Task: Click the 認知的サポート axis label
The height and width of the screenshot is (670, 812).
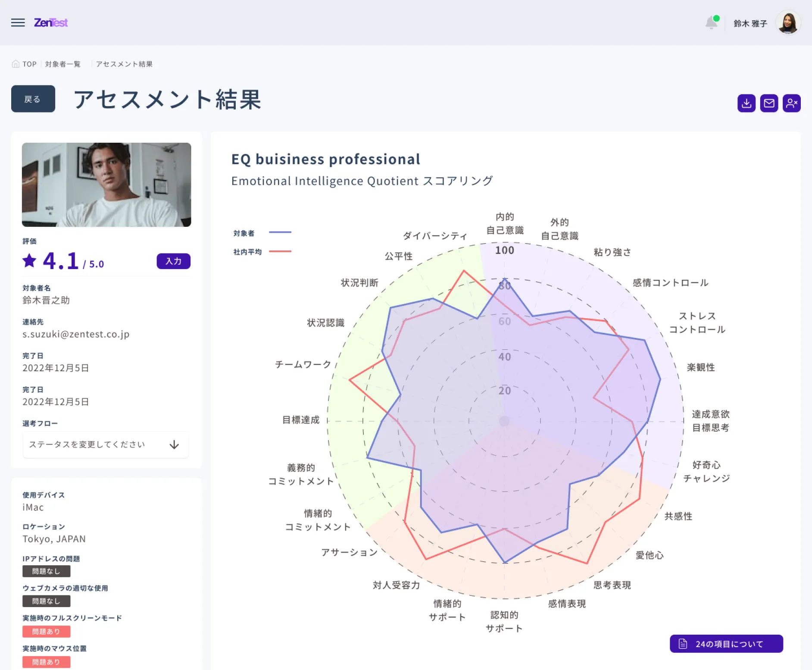Action: pos(504,621)
